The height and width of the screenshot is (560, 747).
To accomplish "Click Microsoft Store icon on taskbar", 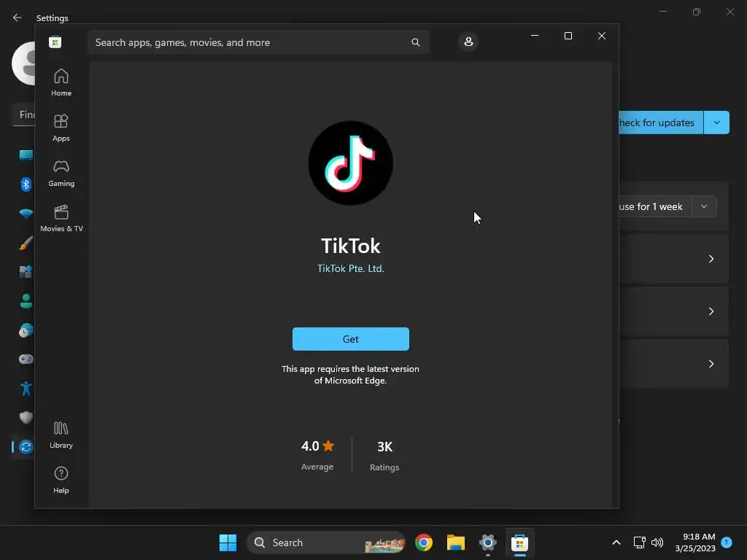I will coord(519,542).
